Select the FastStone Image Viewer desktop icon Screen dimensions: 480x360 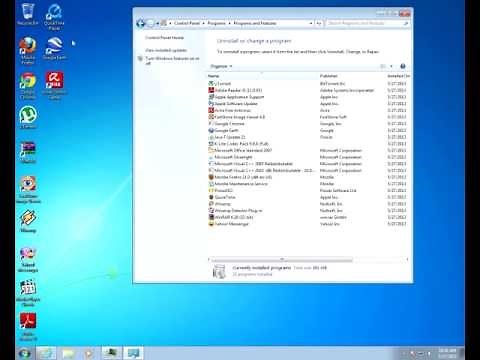(x=28, y=189)
